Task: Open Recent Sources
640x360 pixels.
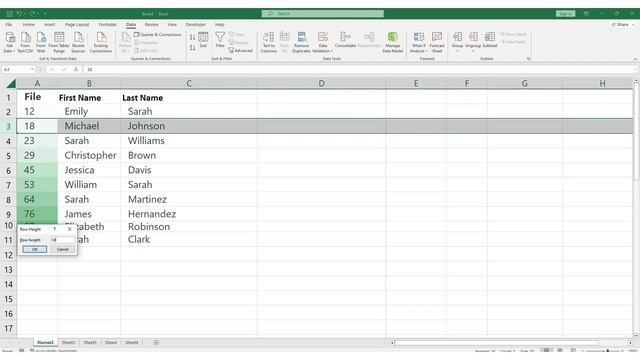Action: 78,42
